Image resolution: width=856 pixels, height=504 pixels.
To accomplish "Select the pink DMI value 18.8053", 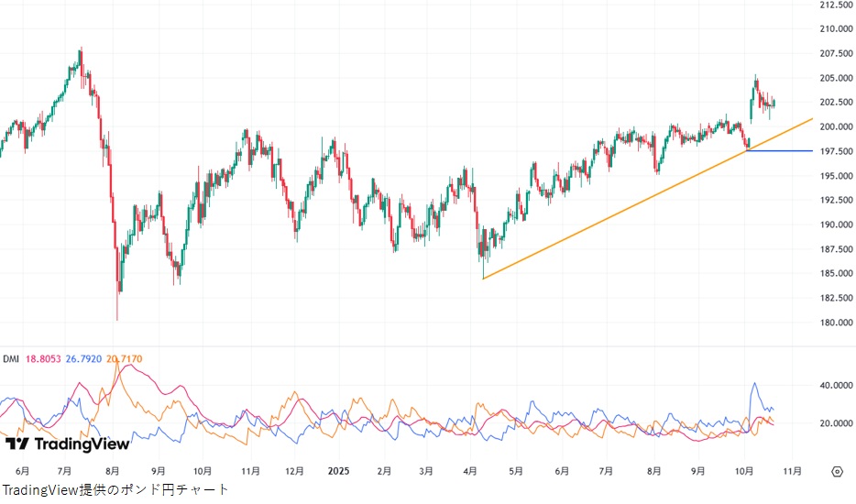I will point(44,359).
